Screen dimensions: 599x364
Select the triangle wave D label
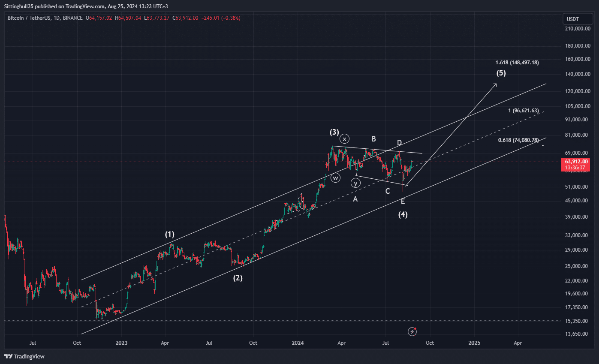coord(399,143)
